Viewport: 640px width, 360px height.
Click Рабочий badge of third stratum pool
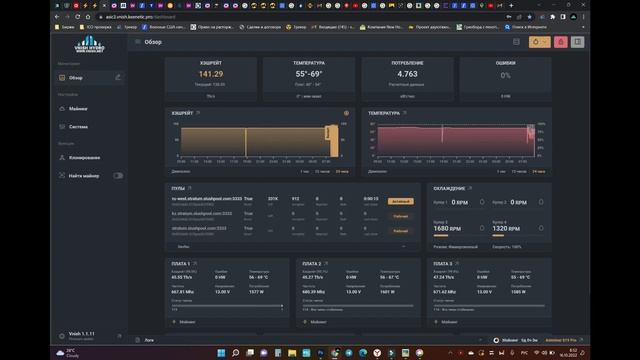(400, 231)
